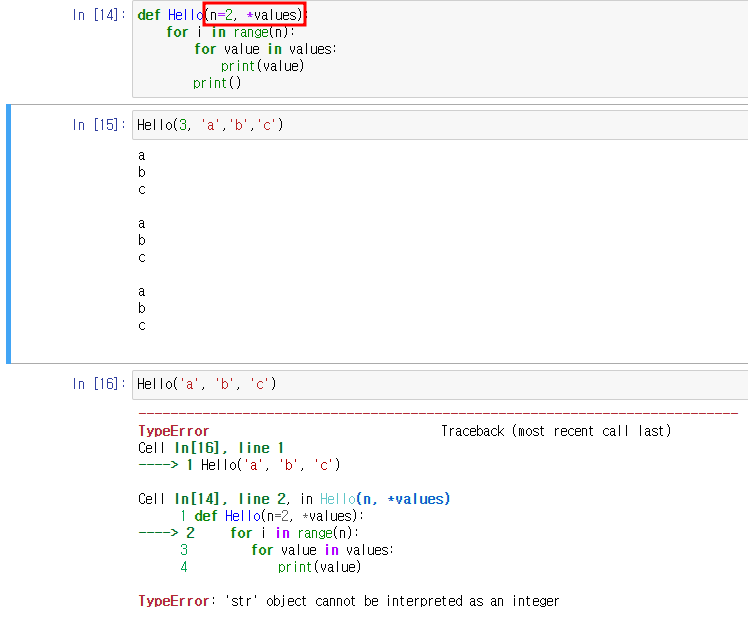This screenshot has height=634, width=748.
Task: Click the blue selection bar of cell 15
Action: [x=8, y=234]
